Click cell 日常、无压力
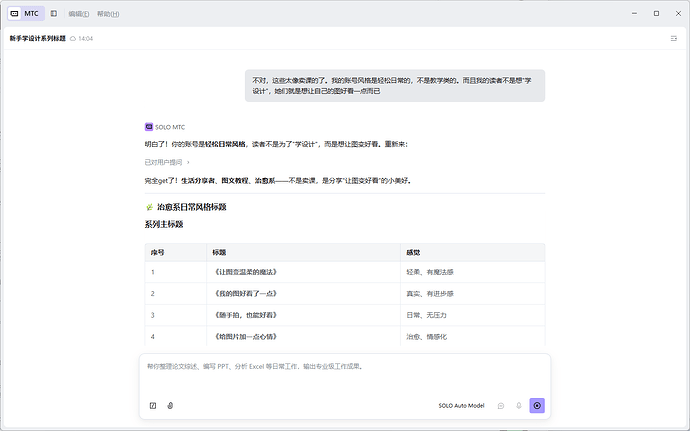The image size is (690, 431). click(x=426, y=315)
